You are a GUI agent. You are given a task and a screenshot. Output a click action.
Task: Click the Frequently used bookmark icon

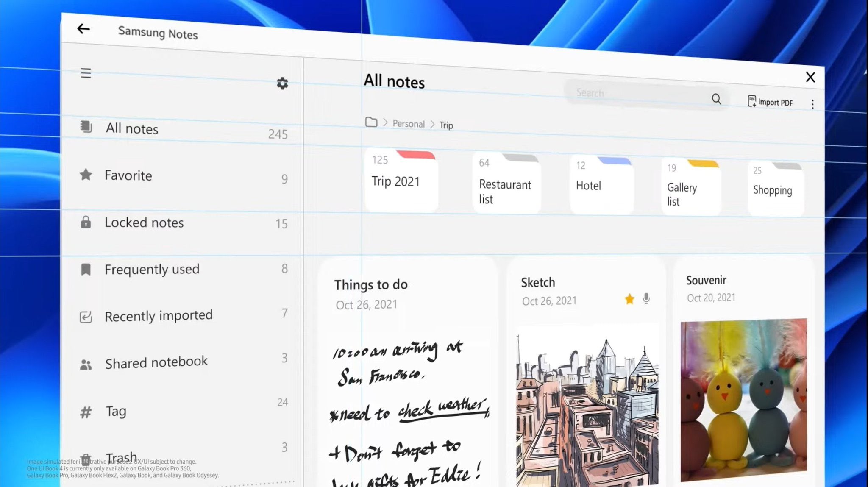point(86,269)
